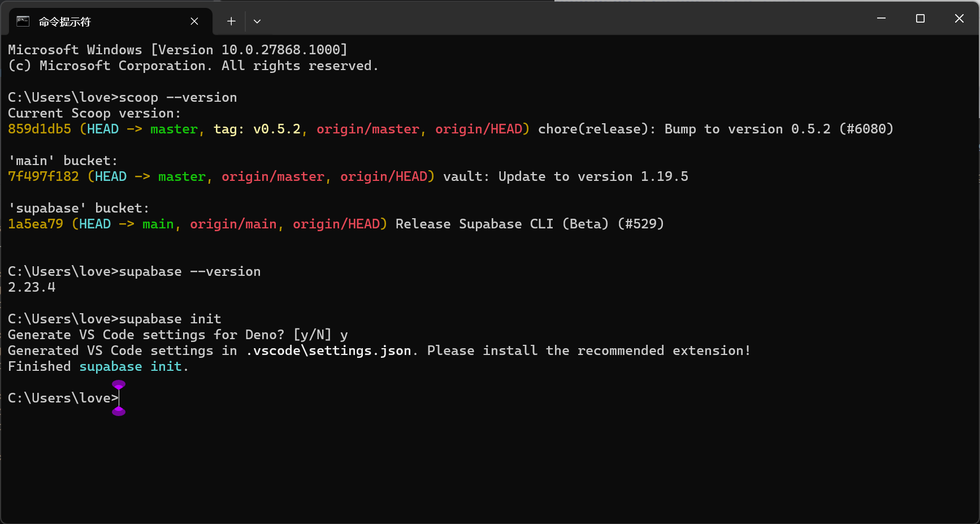This screenshot has width=980, height=524.
Task: Open the new-tab profile dropdown arrow
Action: [x=257, y=21]
